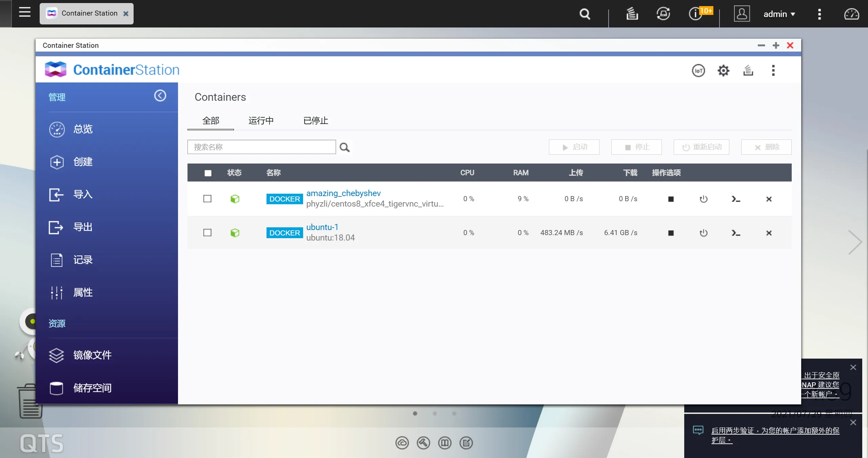Stop the ubuntu-1 container via square icon
The image size is (868, 458).
[671, 233]
